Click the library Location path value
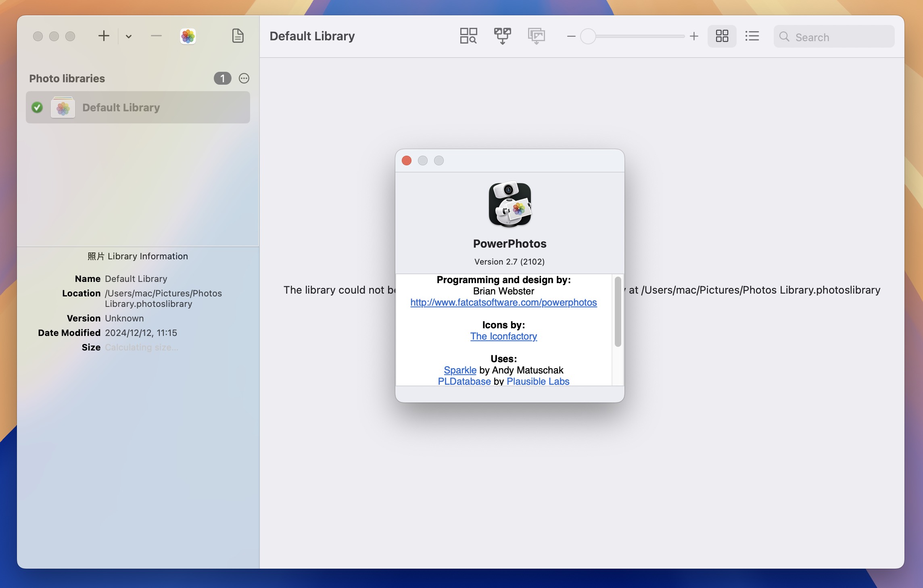This screenshot has width=923, height=588. tap(163, 298)
